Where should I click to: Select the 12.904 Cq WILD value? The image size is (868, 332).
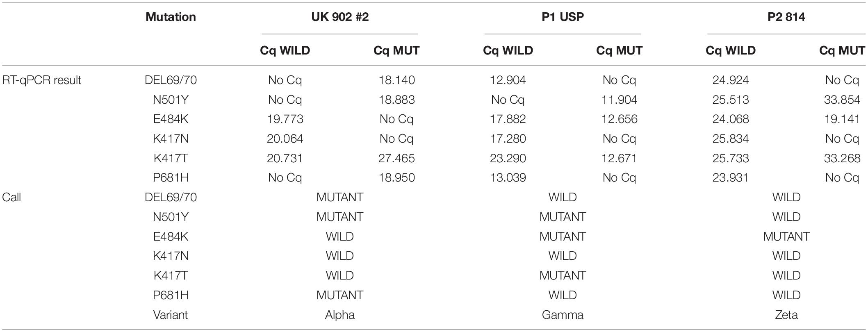[508, 80]
